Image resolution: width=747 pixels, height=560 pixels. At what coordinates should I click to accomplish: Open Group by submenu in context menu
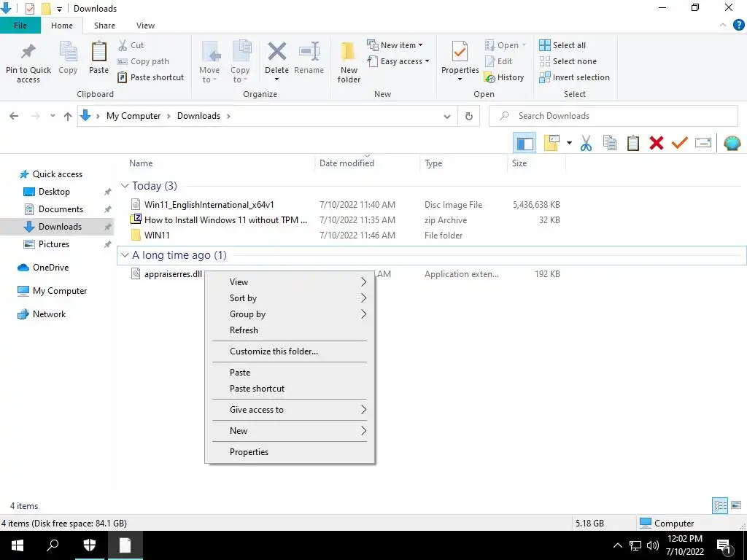tap(289, 314)
